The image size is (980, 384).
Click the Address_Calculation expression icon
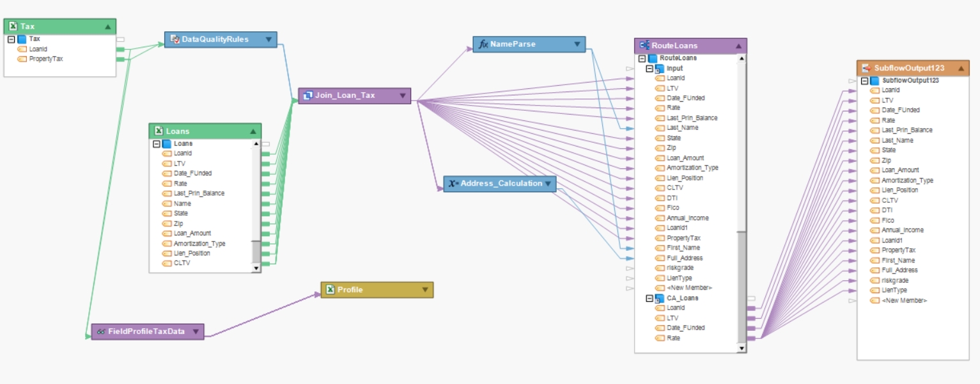[x=453, y=184]
